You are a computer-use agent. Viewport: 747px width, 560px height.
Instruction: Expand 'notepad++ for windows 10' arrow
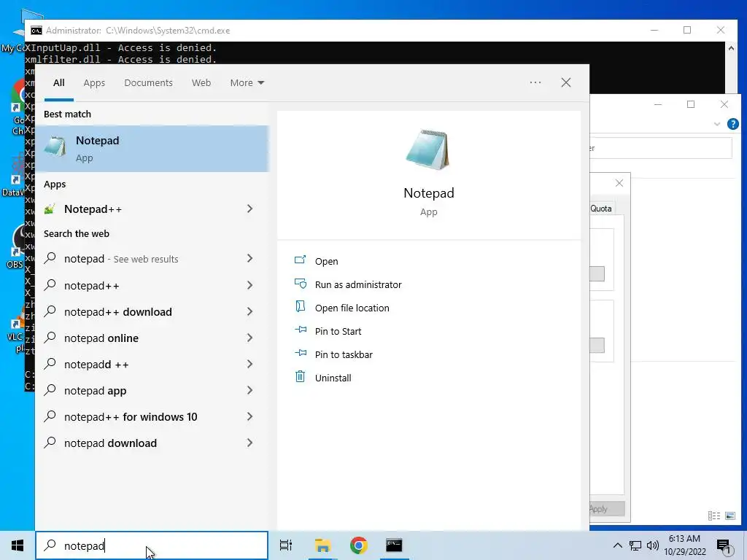tap(249, 416)
